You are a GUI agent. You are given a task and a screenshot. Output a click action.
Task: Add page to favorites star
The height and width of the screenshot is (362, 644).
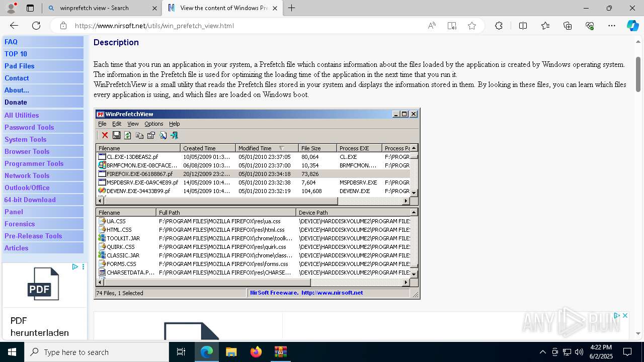pos(472,26)
